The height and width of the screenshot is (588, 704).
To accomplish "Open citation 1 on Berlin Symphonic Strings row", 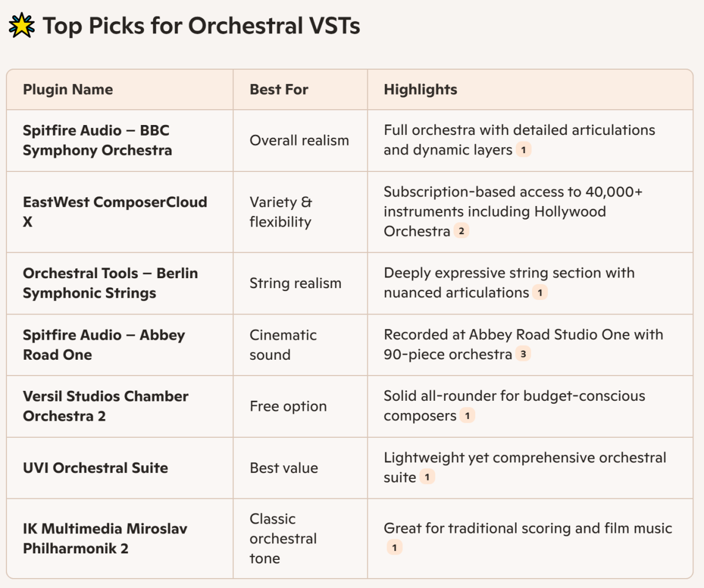I will point(540,293).
